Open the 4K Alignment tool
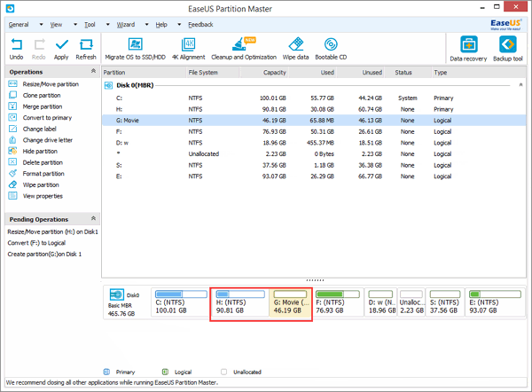The height and width of the screenshot is (392, 532). pyautogui.click(x=189, y=49)
